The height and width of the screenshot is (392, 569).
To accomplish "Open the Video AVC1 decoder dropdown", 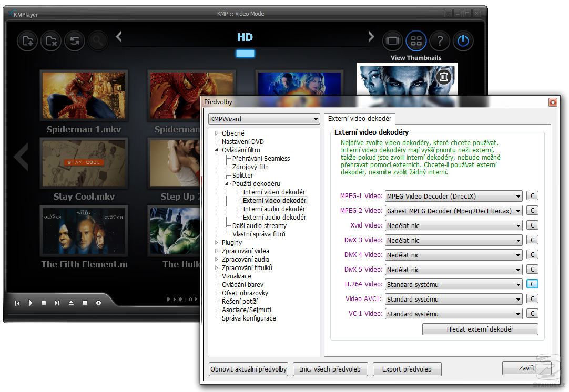I will (454, 299).
